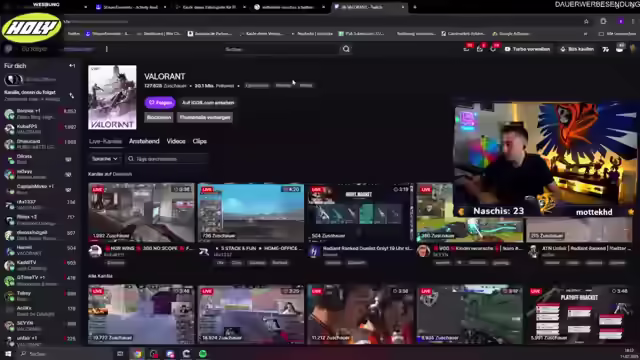Focus the Tags durchsuchen search field
The image size is (640, 360).
pyautogui.click(x=167, y=159)
